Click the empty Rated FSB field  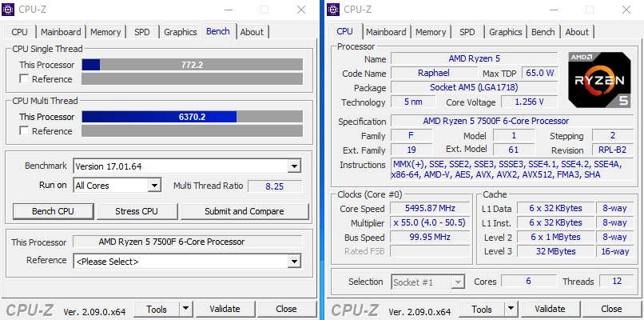[431, 251]
